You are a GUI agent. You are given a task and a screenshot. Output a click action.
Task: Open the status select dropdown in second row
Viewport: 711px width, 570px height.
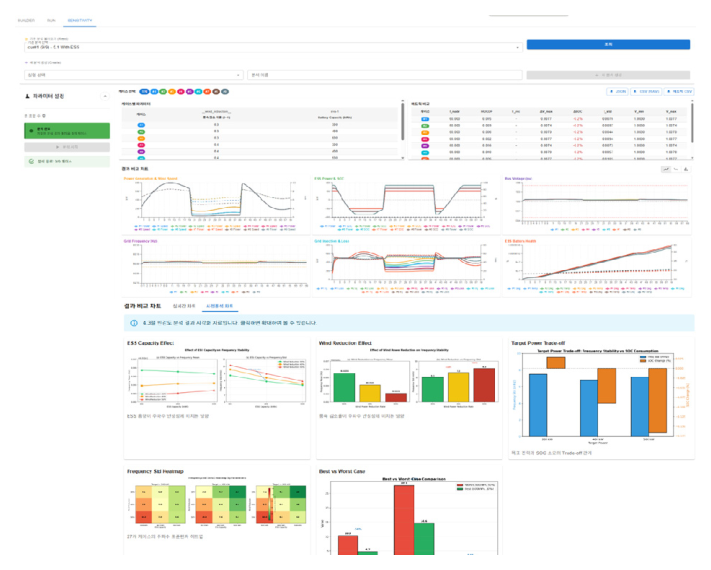(132, 74)
